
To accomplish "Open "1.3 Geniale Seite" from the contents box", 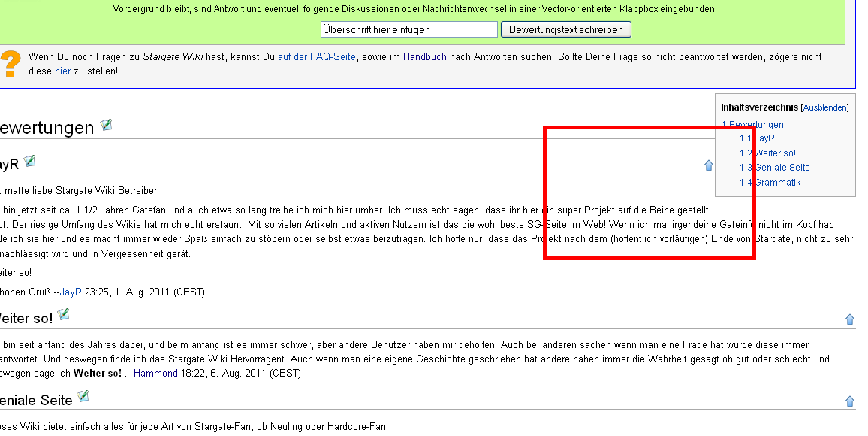I will pyautogui.click(x=774, y=168).
